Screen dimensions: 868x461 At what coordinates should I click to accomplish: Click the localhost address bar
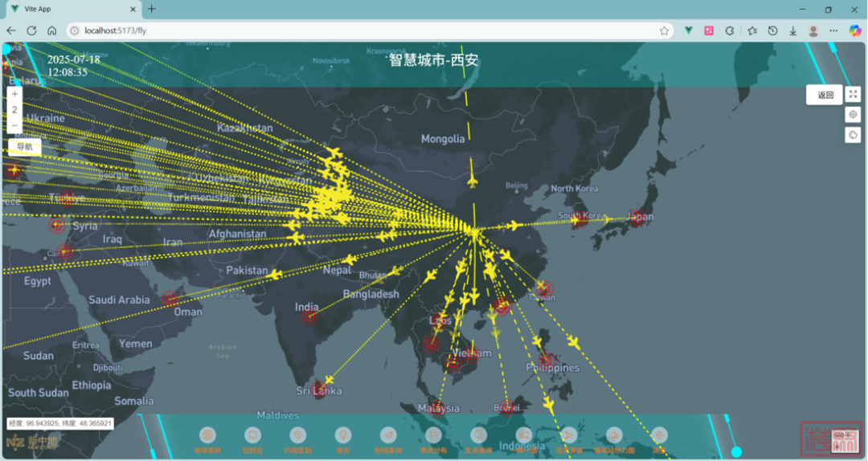(362, 31)
